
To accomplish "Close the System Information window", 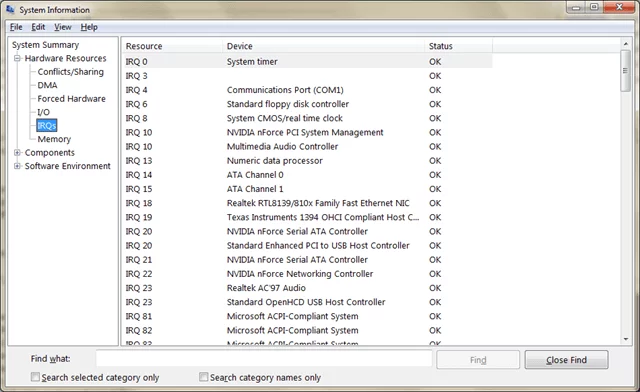I will 619,7.
